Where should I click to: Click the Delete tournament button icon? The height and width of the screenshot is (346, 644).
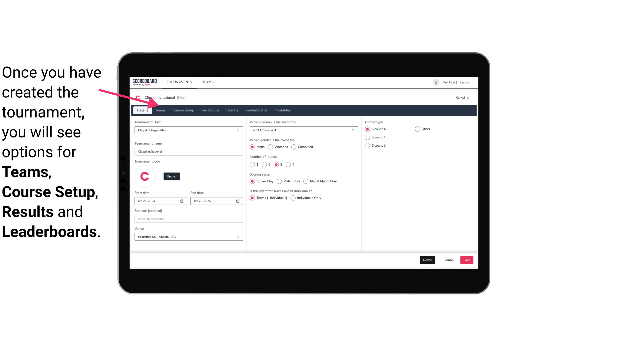coord(427,260)
